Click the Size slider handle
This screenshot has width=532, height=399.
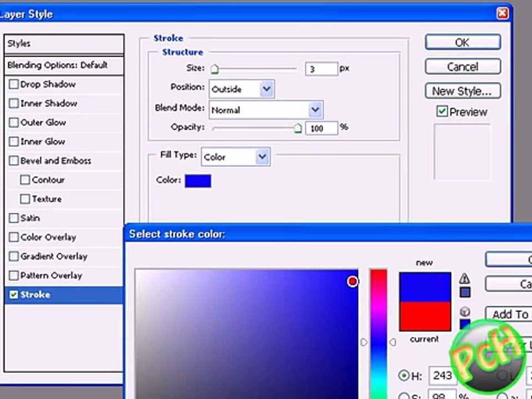(214, 69)
